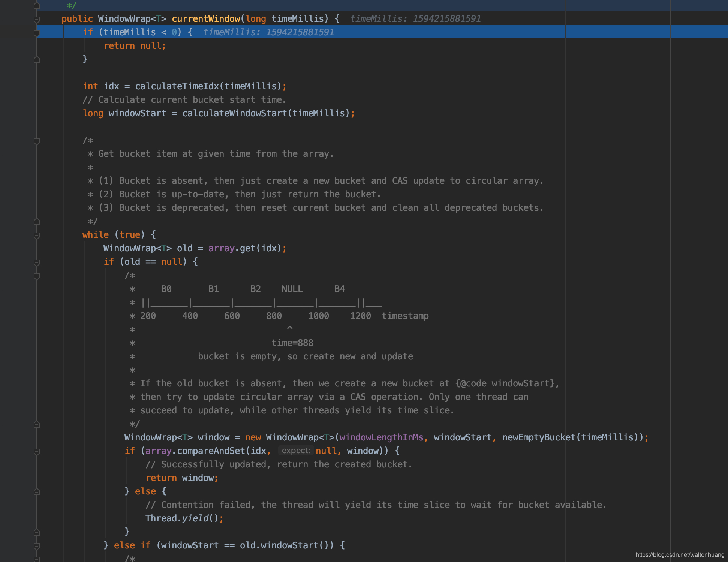Click the 'return window;' statement
Viewport: 728px width, 562px height.
[x=182, y=478]
